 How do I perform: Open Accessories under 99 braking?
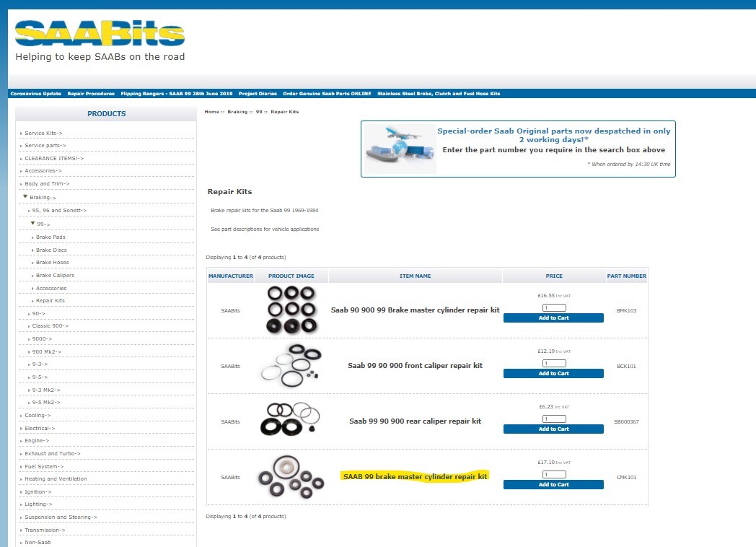[x=51, y=289]
